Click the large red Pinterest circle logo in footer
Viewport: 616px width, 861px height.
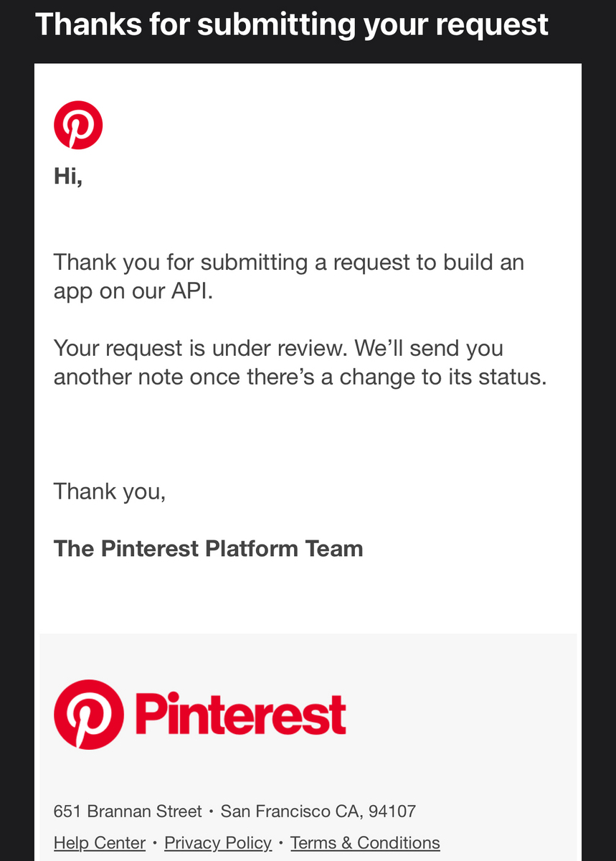coord(89,715)
